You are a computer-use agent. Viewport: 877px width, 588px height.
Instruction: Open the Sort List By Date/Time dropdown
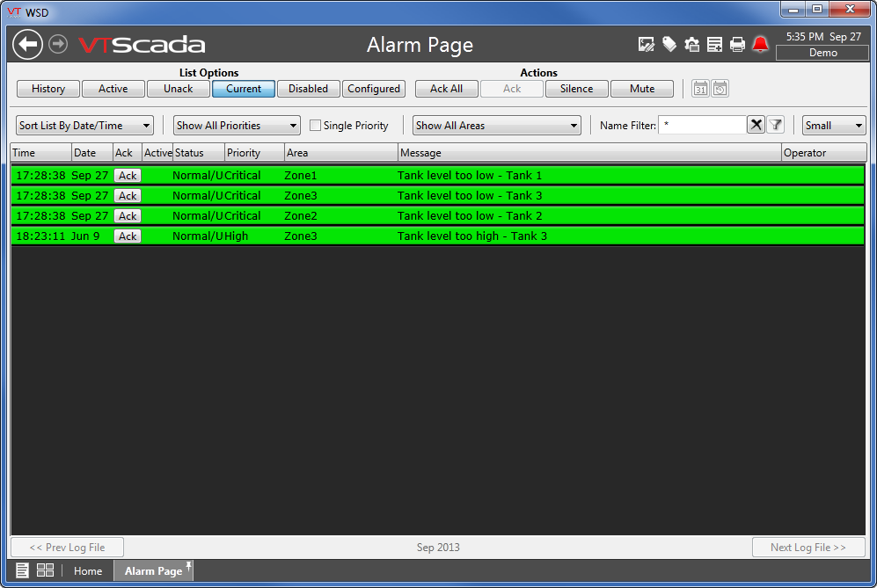[x=84, y=125]
